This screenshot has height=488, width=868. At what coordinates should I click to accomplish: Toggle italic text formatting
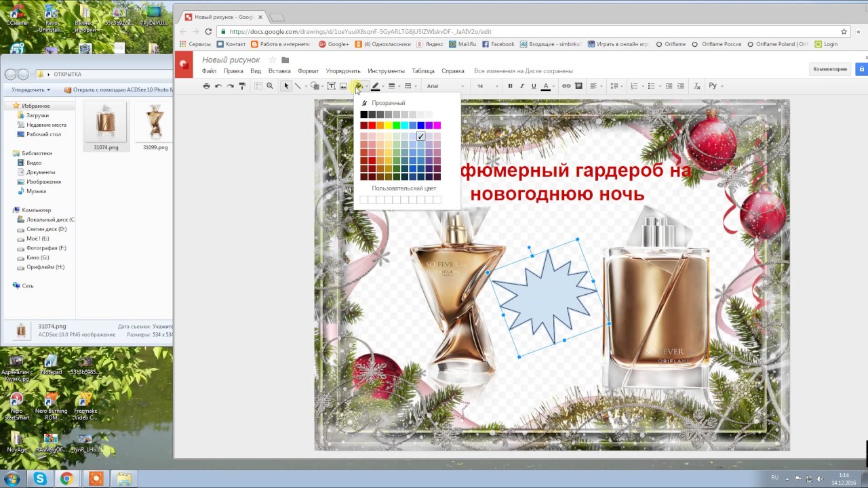click(522, 86)
